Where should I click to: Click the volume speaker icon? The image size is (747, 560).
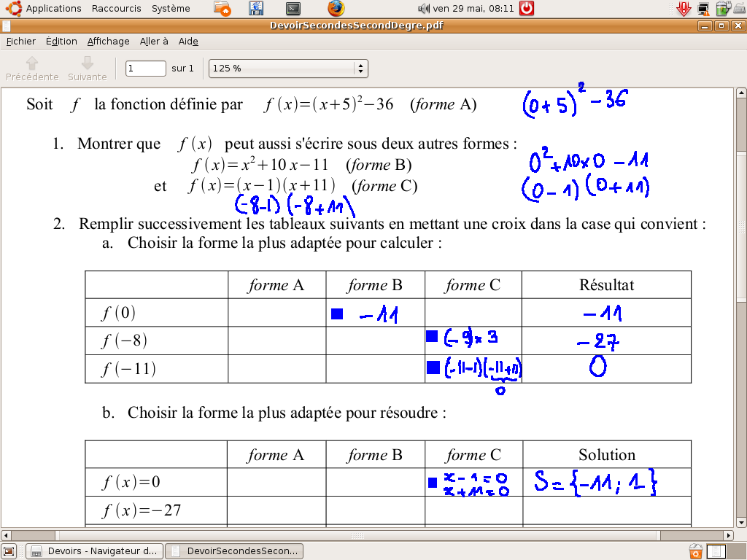tap(423, 9)
